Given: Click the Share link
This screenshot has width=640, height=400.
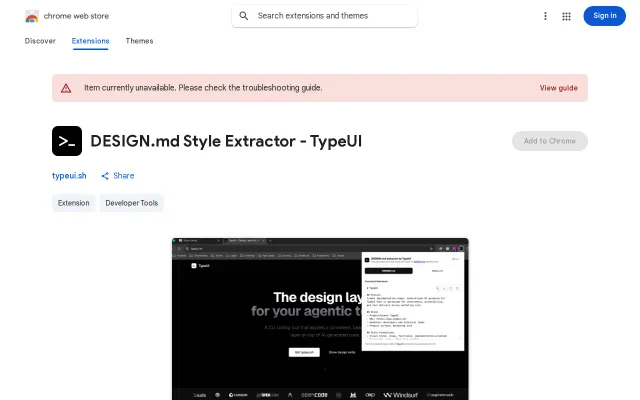Looking at the screenshot, I should 124,176.
